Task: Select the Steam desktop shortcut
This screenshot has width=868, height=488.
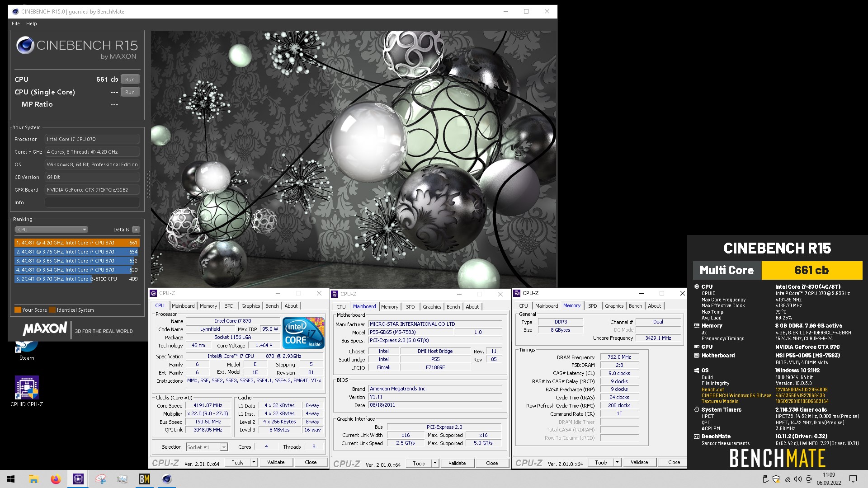Action: (x=27, y=352)
